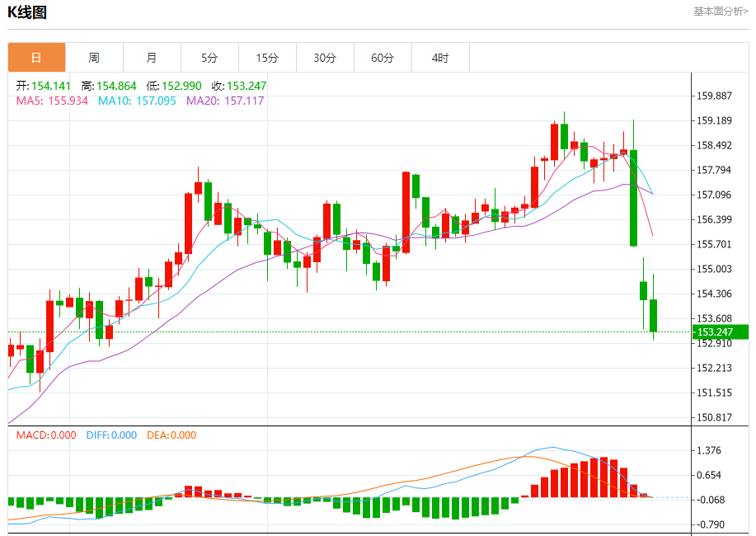Open the 5分 interval tab
This screenshot has width=756, height=536.
coord(209,58)
